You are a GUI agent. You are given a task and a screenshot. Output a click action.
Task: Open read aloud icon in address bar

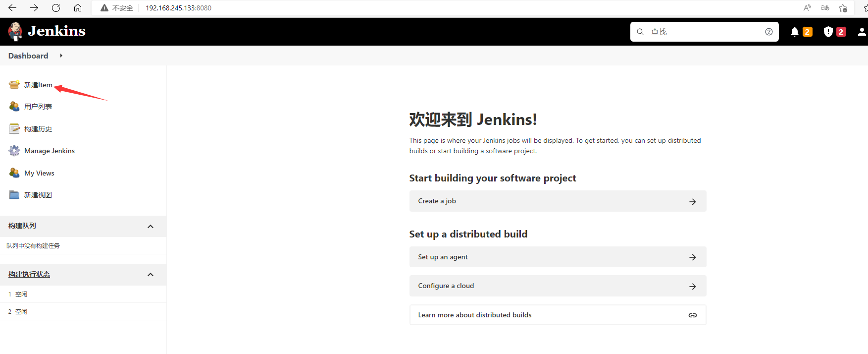pos(807,8)
